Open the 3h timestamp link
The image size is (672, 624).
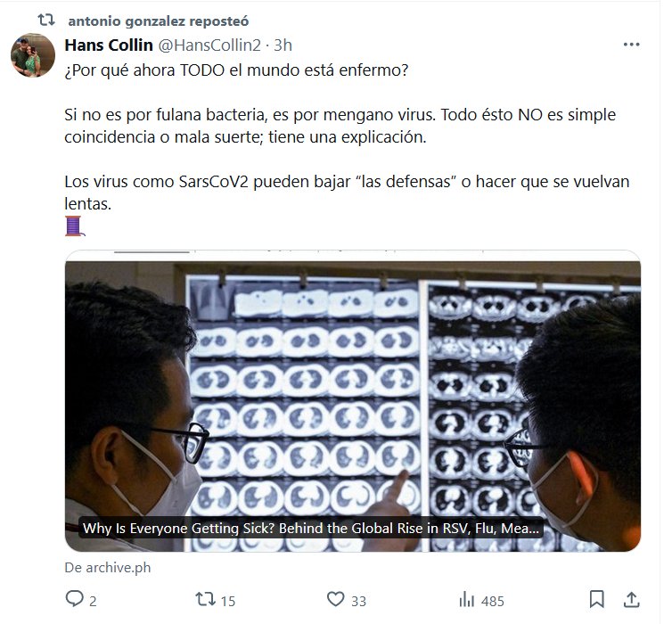283,45
